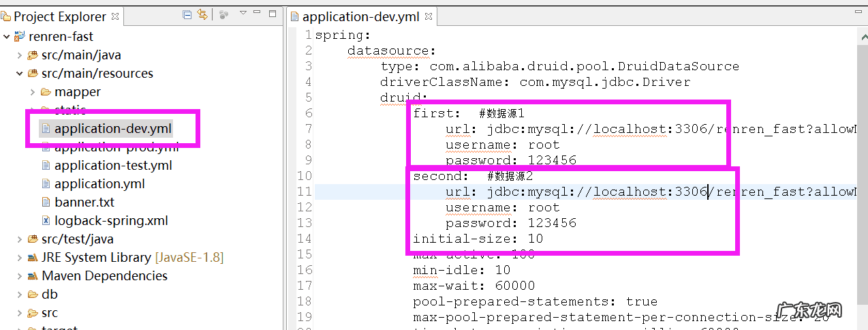This screenshot has height=330, width=868.
Task: Click the application.yml file icon
Action: [x=46, y=183]
